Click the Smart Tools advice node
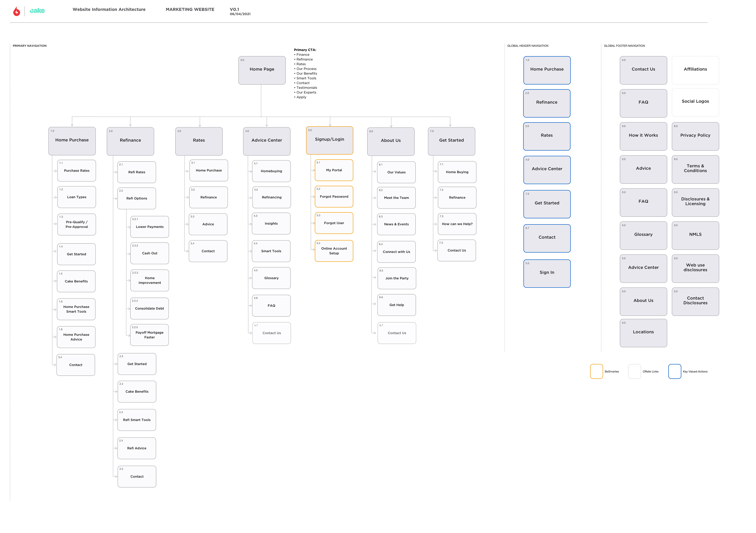Image resolution: width=756 pixels, height=533 pixels. [x=271, y=251]
